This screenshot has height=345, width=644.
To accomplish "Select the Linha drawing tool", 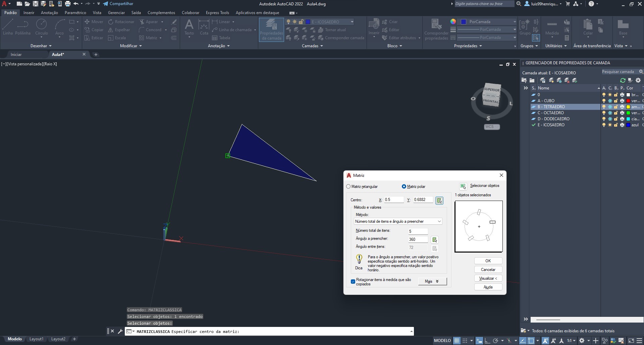I will coord(8,27).
